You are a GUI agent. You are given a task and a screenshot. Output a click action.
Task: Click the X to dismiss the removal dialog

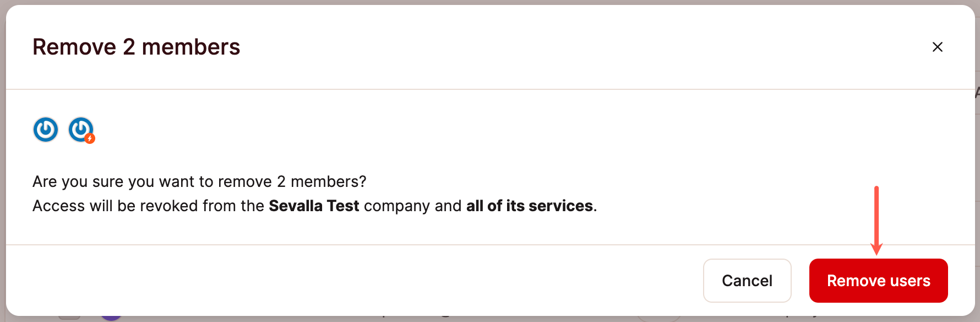[x=938, y=47]
